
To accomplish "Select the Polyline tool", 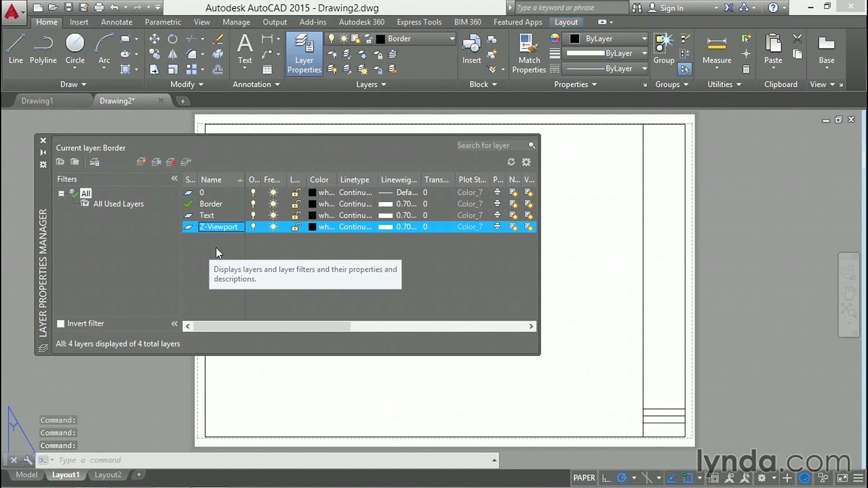I will point(43,50).
